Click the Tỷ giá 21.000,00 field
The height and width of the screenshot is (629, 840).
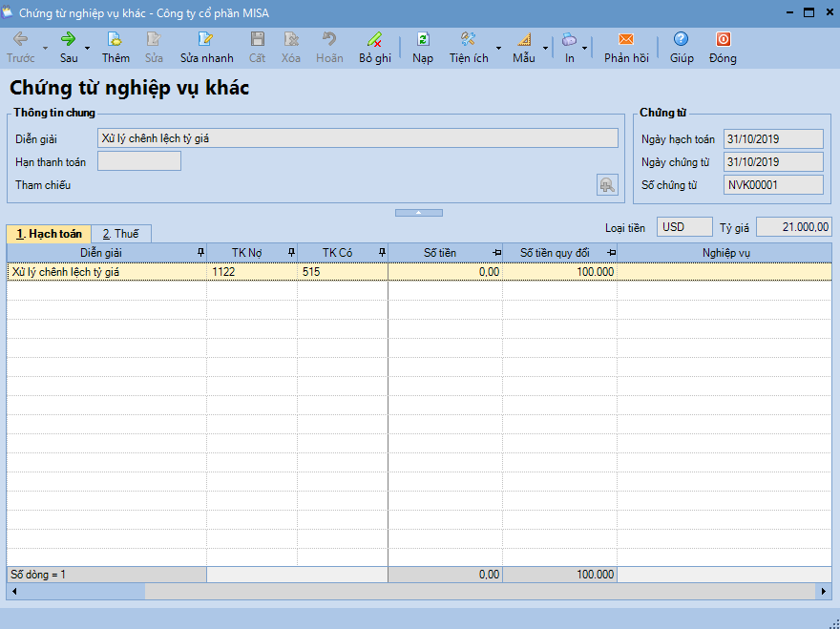click(793, 226)
